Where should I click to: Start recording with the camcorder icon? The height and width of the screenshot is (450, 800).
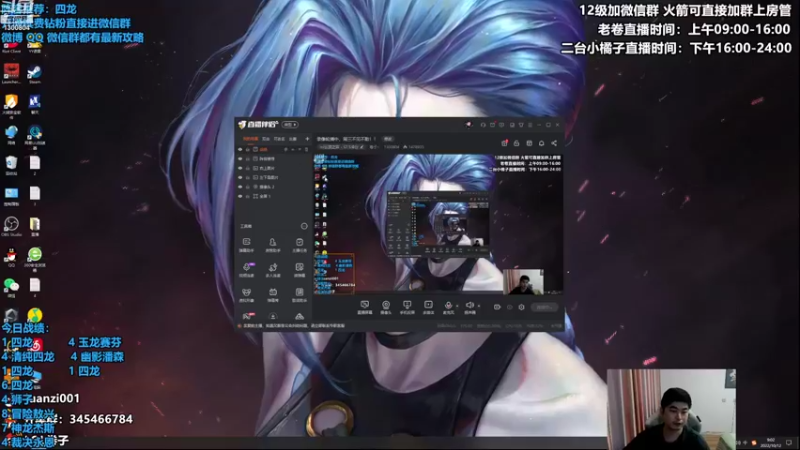[497, 307]
